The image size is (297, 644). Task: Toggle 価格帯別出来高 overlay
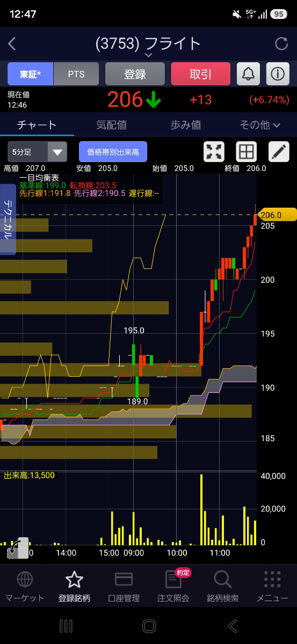pyautogui.click(x=113, y=152)
